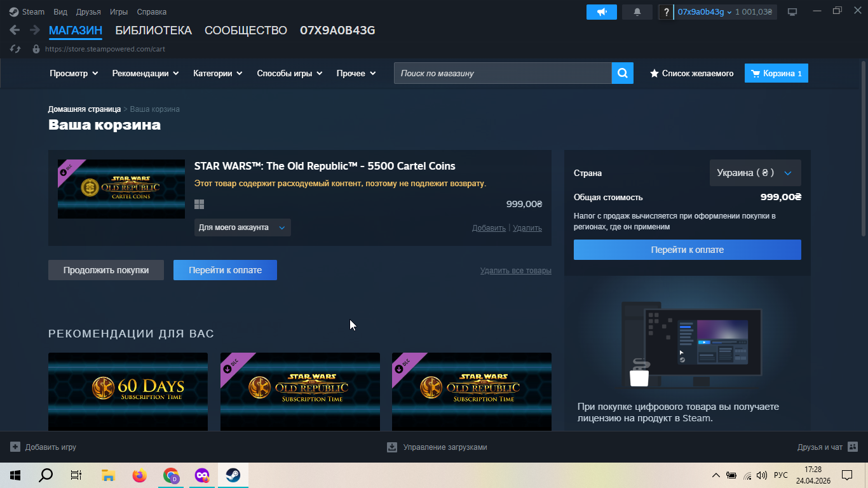
Task: Expand the Рекомендации store menu
Action: coord(146,73)
